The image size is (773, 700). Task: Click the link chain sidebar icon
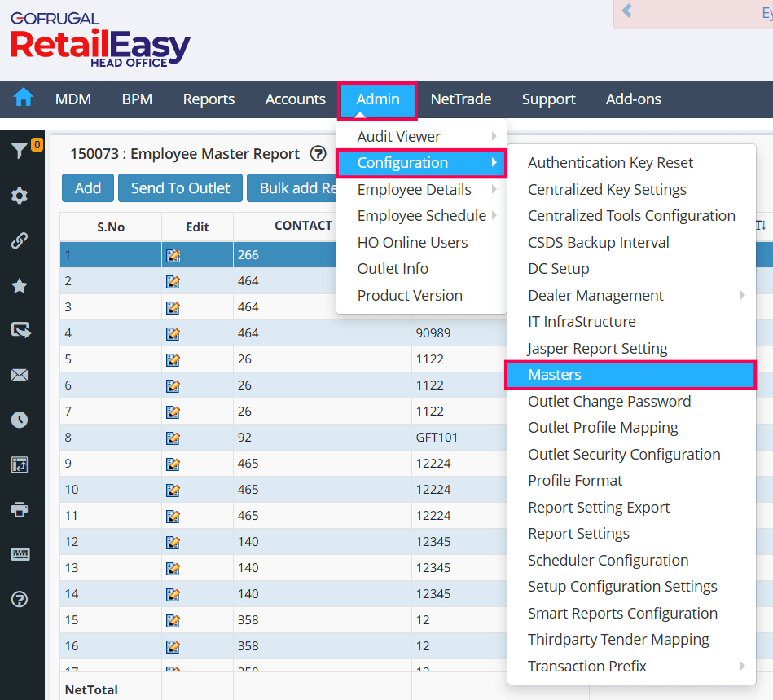(20, 240)
